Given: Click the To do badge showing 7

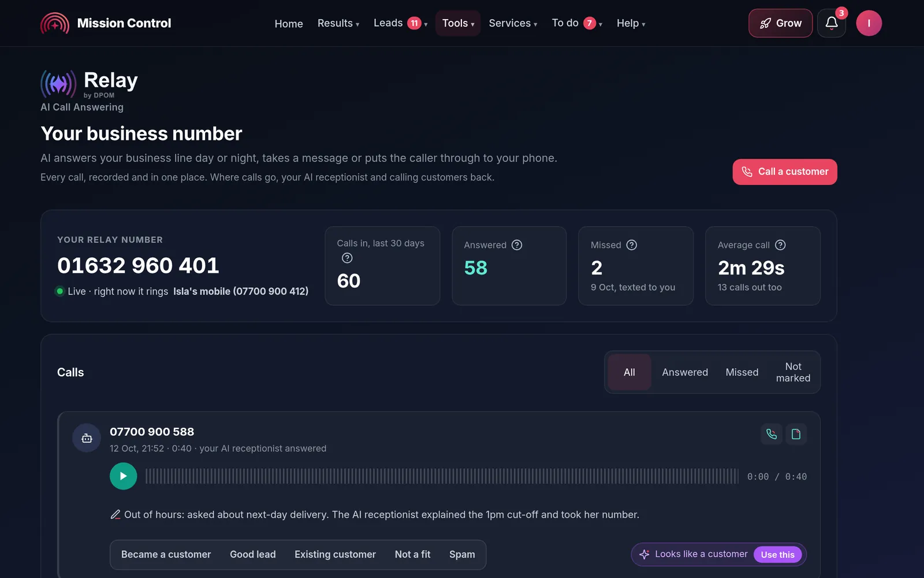Looking at the screenshot, I should (589, 23).
